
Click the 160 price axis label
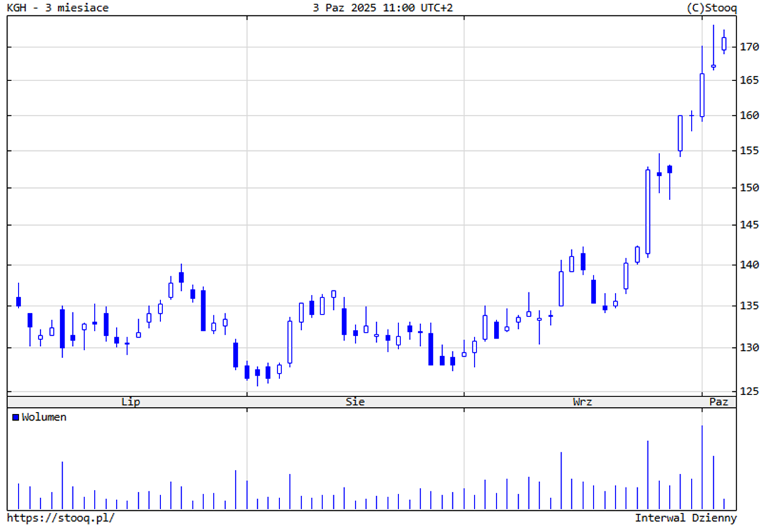[750, 116]
